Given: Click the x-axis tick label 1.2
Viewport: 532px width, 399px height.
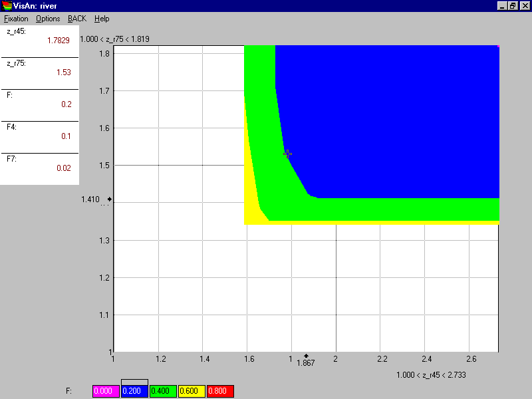Looking at the screenshot, I should [161, 359].
